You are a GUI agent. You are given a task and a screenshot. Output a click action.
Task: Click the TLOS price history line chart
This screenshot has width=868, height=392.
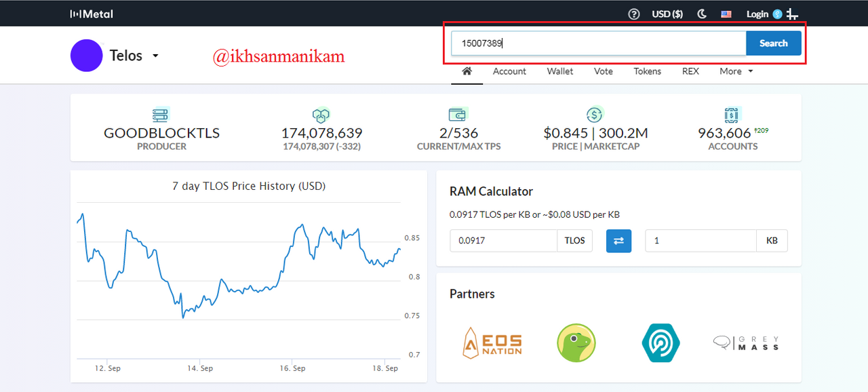point(239,280)
